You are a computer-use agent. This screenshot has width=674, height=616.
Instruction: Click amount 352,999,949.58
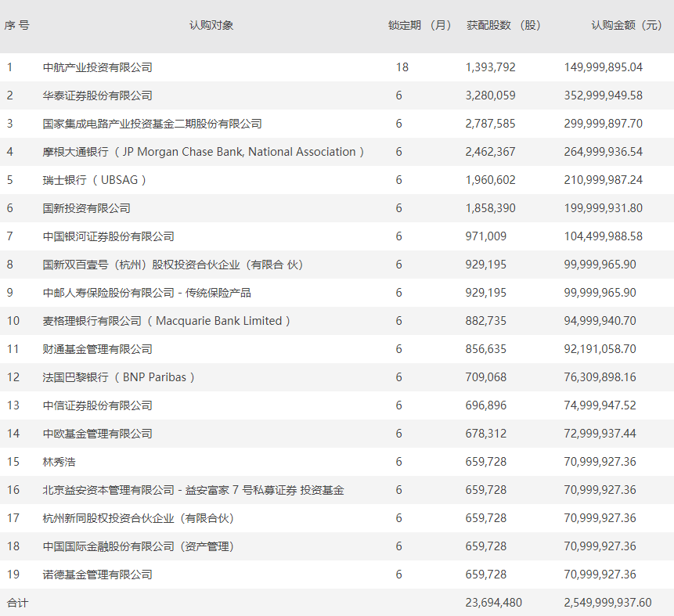pyautogui.click(x=603, y=95)
